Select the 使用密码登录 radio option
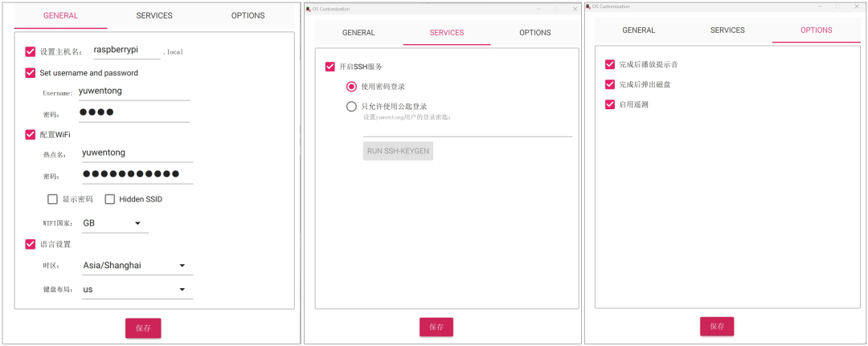 351,87
